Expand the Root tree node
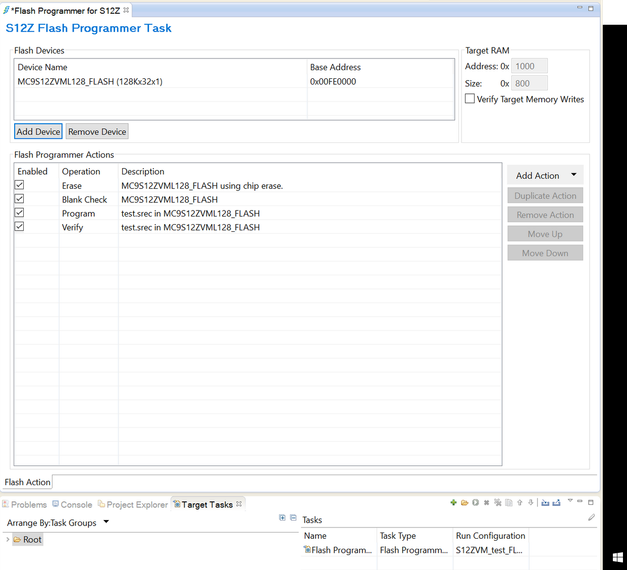Screen dimensions: 627x570 tap(8, 540)
